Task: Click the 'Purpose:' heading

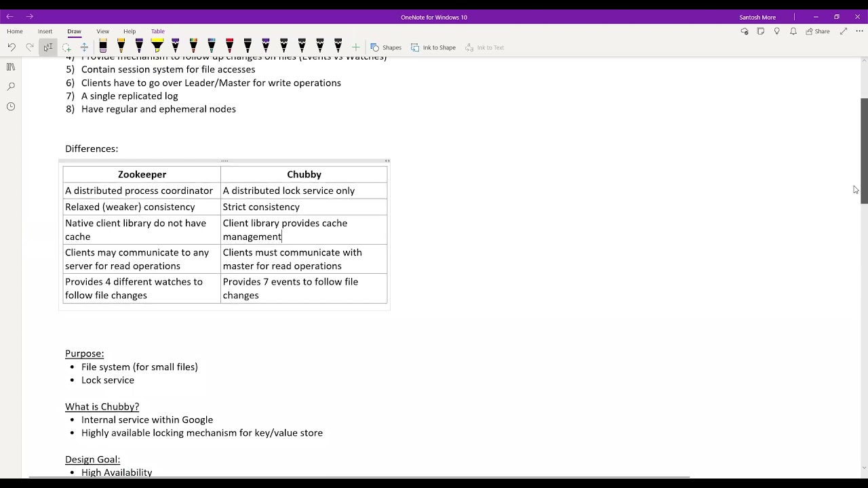Action: pyautogui.click(x=84, y=353)
